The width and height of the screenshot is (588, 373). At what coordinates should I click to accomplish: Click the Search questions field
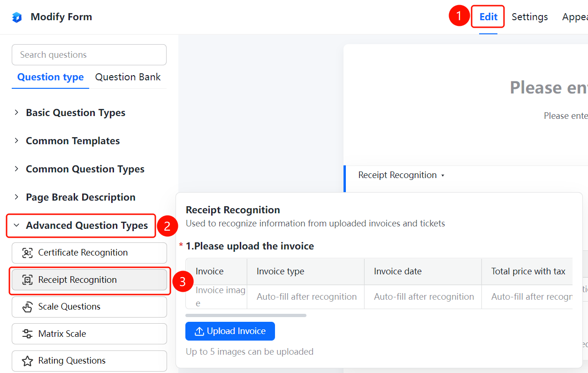pos(89,55)
